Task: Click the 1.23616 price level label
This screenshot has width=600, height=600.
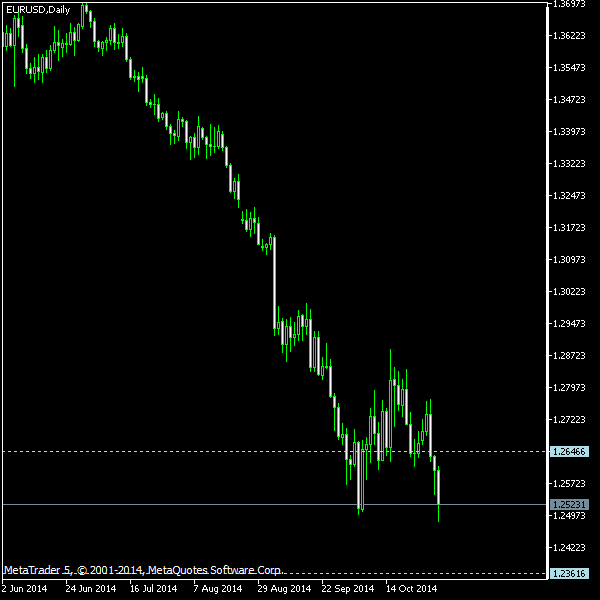Action: 569,573
